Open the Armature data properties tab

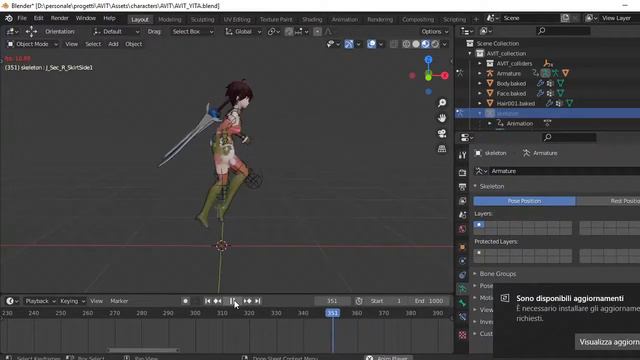462,289
